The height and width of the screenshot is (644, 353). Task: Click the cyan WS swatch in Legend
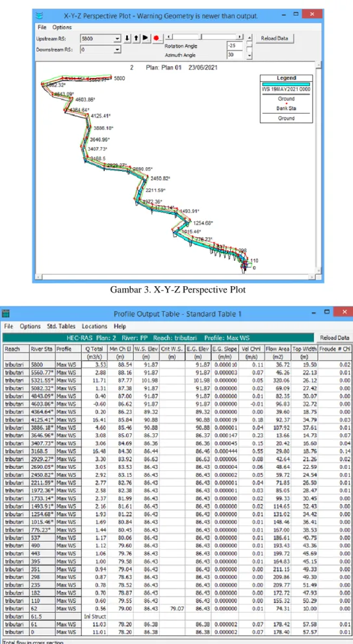286,84
